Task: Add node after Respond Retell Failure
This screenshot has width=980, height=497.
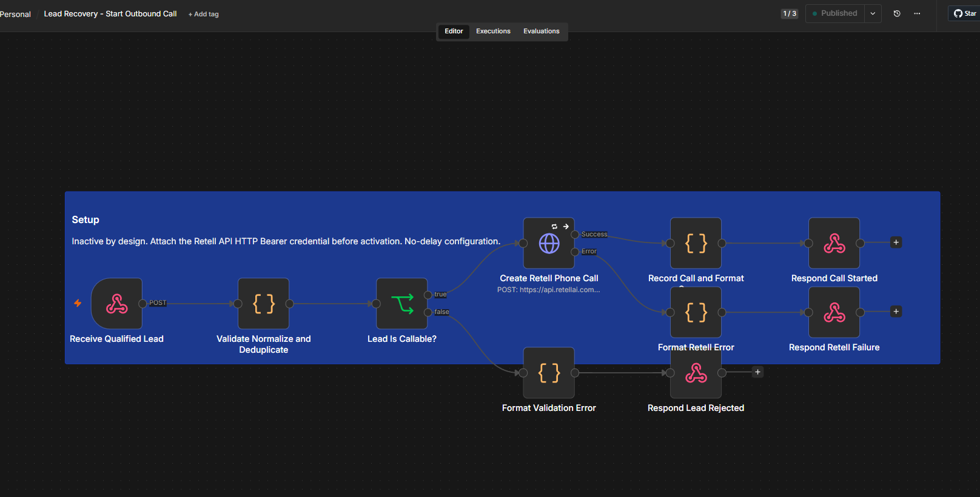Action: (896, 312)
